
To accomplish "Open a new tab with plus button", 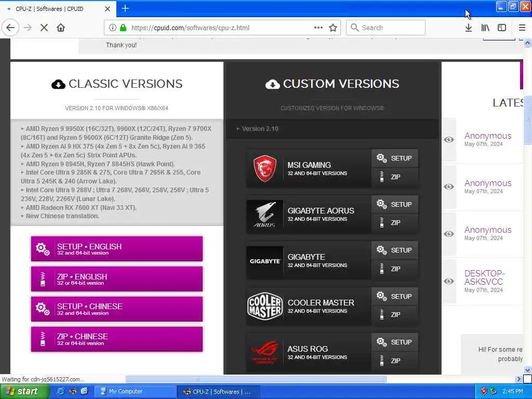I will click(125, 8).
